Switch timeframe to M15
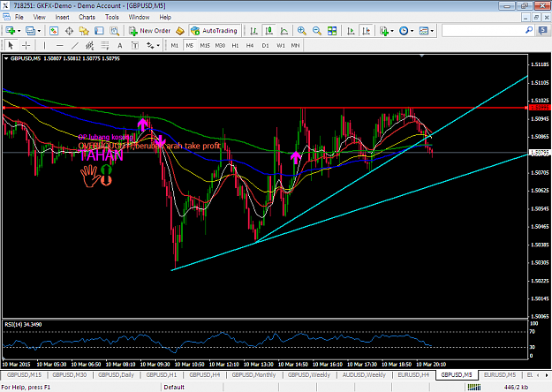The image size is (552, 392). tap(205, 45)
